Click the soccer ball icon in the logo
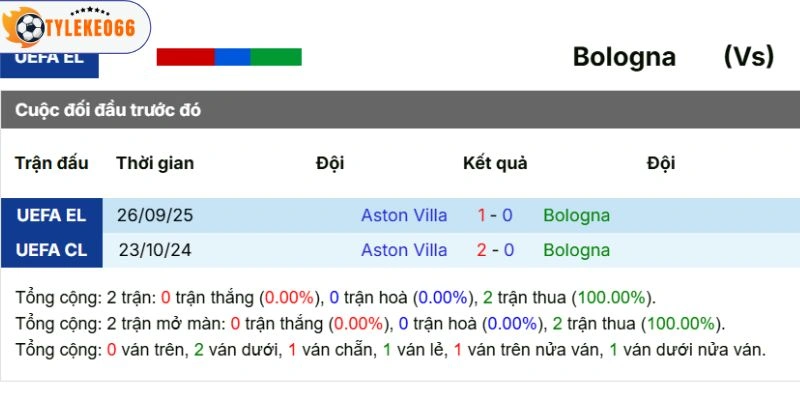 [x=28, y=26]
